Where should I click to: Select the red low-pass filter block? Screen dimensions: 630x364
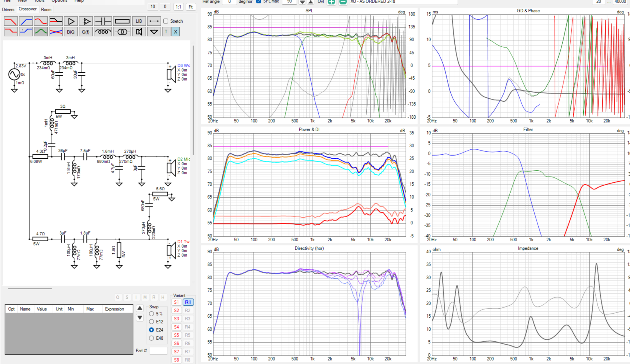coord(11,21)
